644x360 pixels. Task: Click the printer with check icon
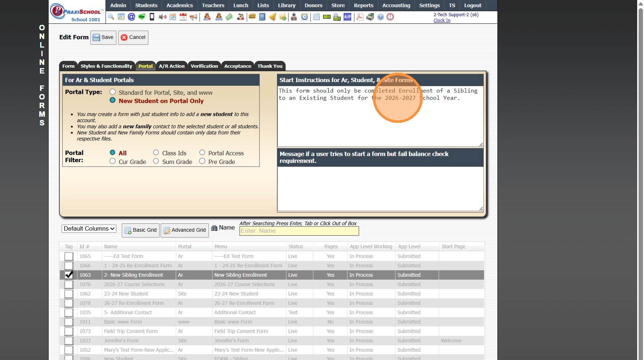(x=337, y=17)
